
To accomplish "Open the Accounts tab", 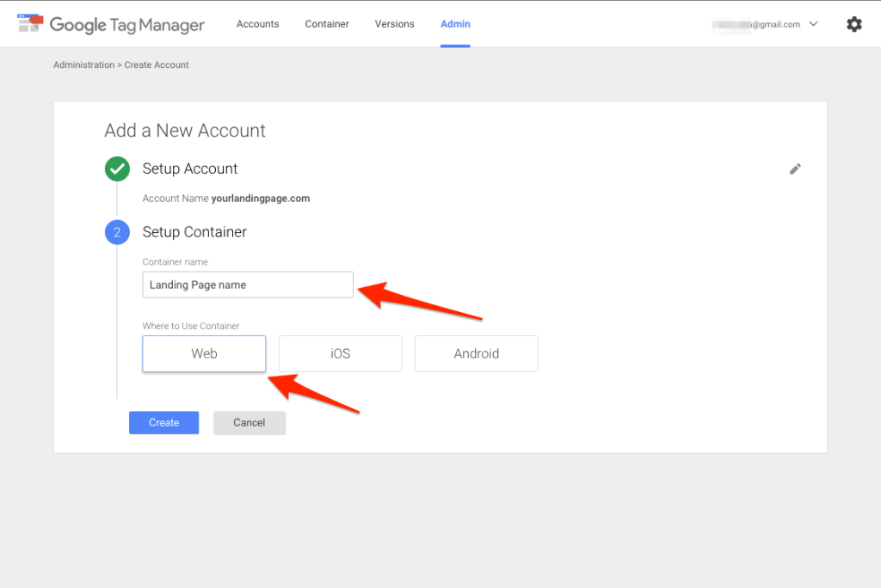I will 257,24.
